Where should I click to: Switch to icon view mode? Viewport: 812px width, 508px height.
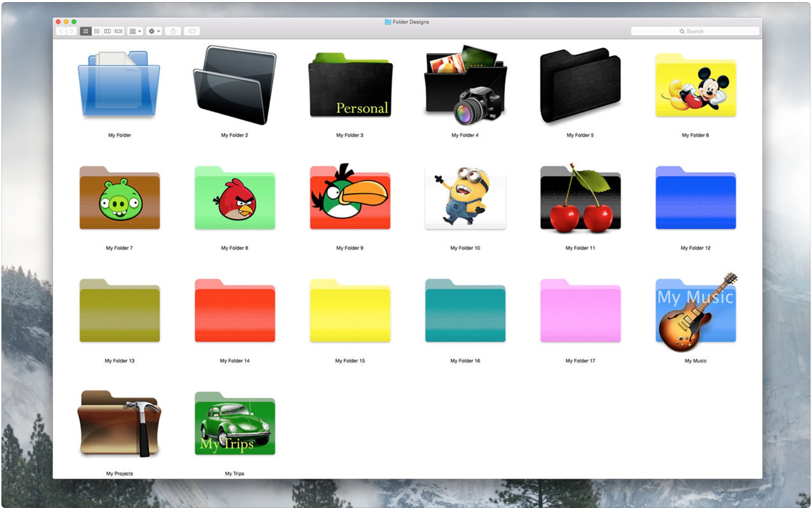coord(86,31)
